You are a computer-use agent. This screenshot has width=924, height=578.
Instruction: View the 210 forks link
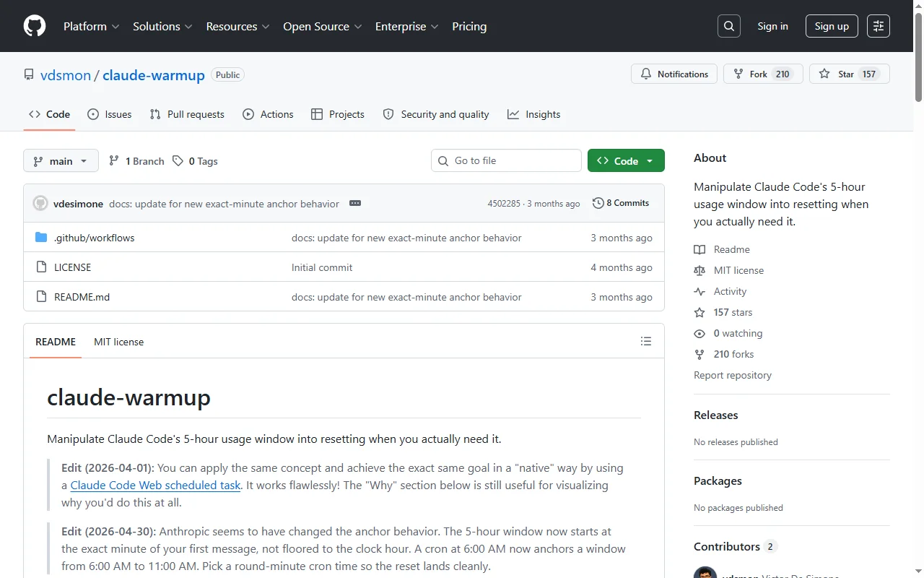tap(724, 354)
